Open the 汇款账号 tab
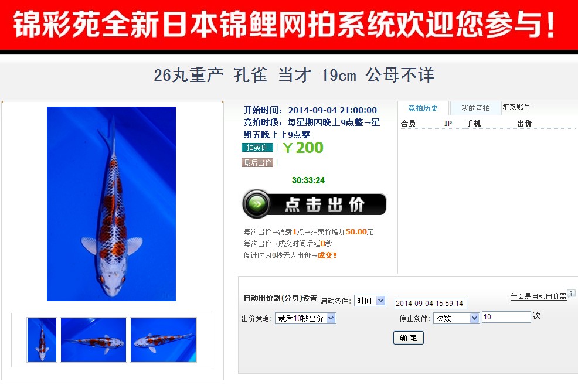Screen dimensions: 578x392 [x=516, y=107]
